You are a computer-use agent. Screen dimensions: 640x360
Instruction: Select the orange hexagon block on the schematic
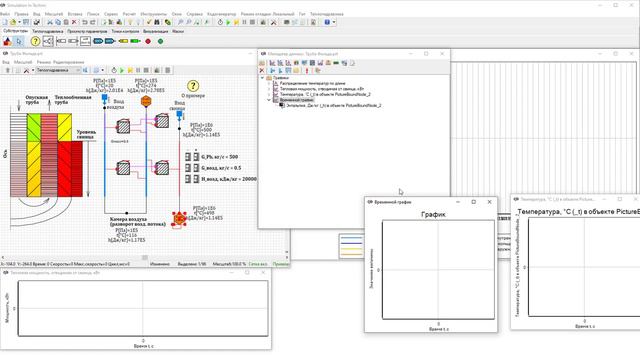coord(146,101)
